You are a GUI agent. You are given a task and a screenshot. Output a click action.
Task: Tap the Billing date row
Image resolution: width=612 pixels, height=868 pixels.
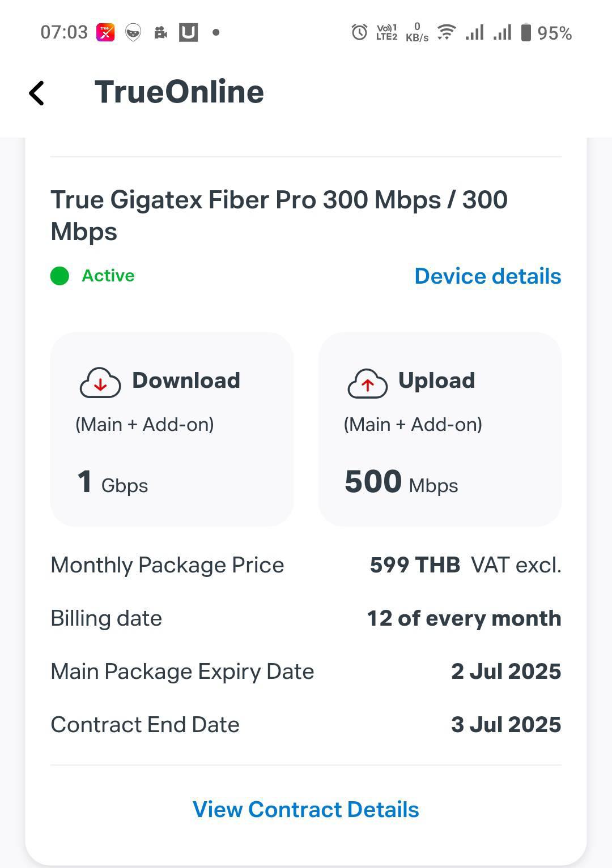306,618
